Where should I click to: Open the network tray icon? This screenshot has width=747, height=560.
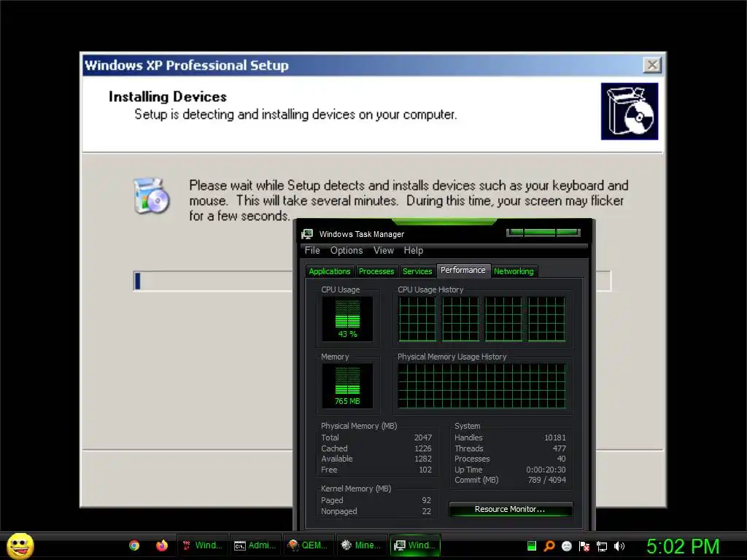click(602, 546)
